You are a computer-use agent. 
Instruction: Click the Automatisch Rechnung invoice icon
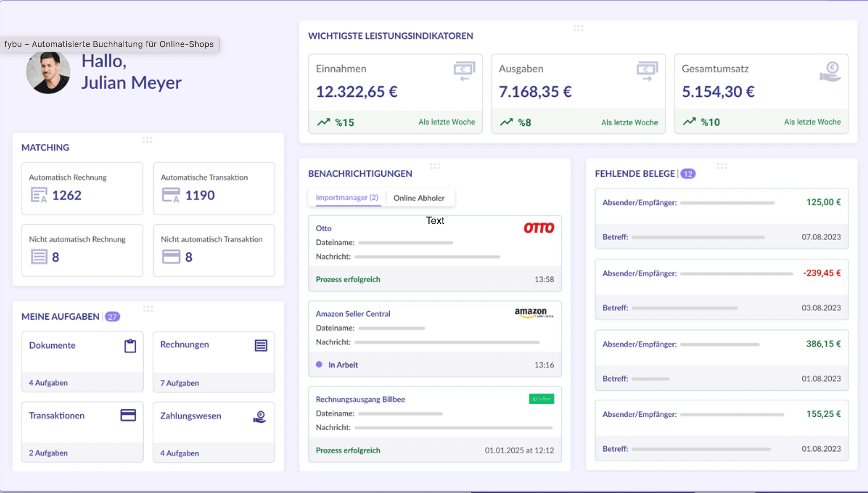(x=39, y=195)
